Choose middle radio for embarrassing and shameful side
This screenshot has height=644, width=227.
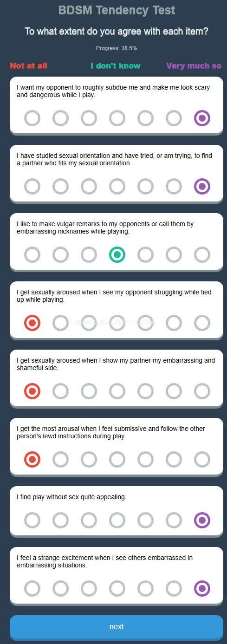coord(117,391)
